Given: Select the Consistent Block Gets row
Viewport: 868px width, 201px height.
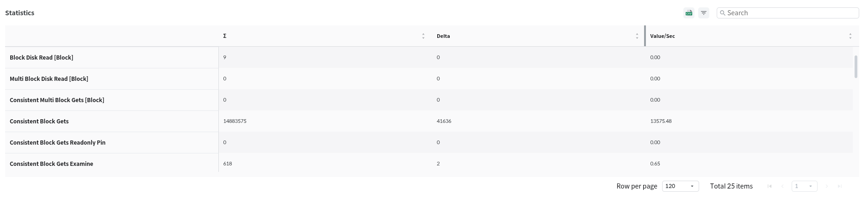Looking at the screenshot, I should [x=39, y=122].
